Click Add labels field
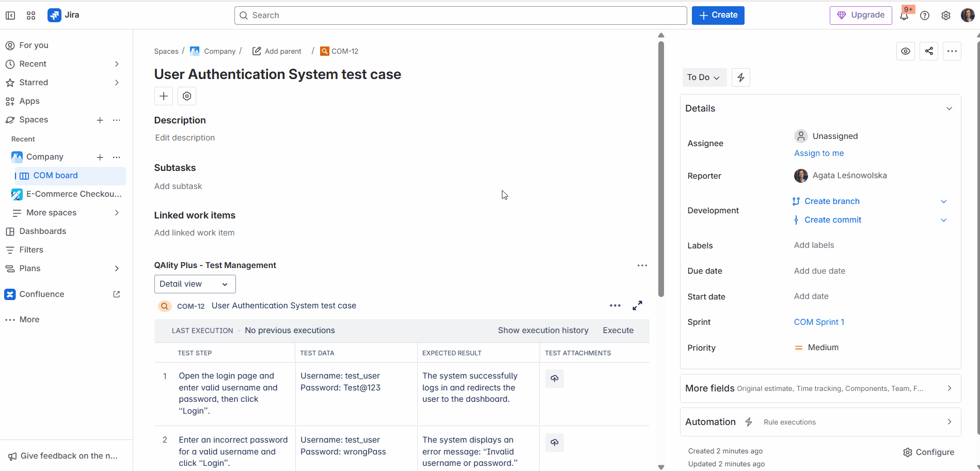 click(x=814, y=245)
